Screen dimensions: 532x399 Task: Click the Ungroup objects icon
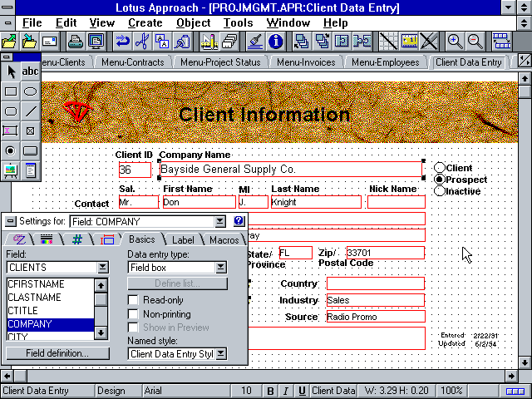pos(362,42)
